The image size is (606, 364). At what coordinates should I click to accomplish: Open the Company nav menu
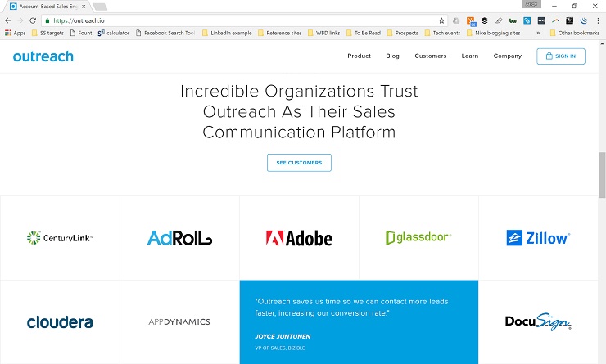coord(508,56)
